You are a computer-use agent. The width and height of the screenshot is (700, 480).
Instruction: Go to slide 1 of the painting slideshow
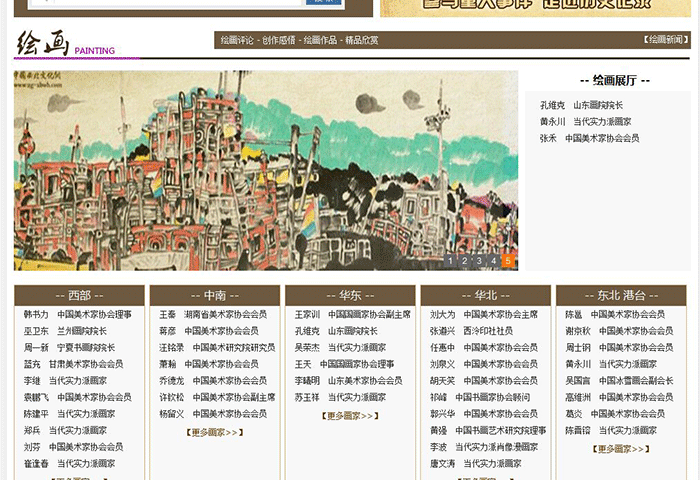pyautogui.click(x=451, y=261)
